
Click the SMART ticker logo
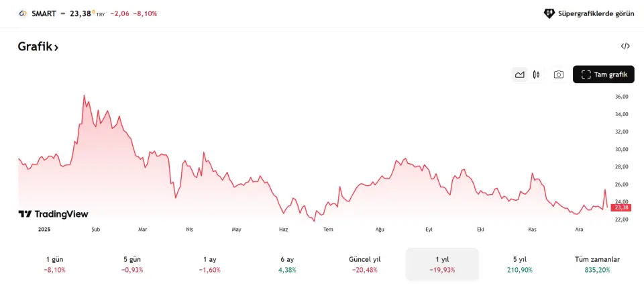click(x=23, y=13)
